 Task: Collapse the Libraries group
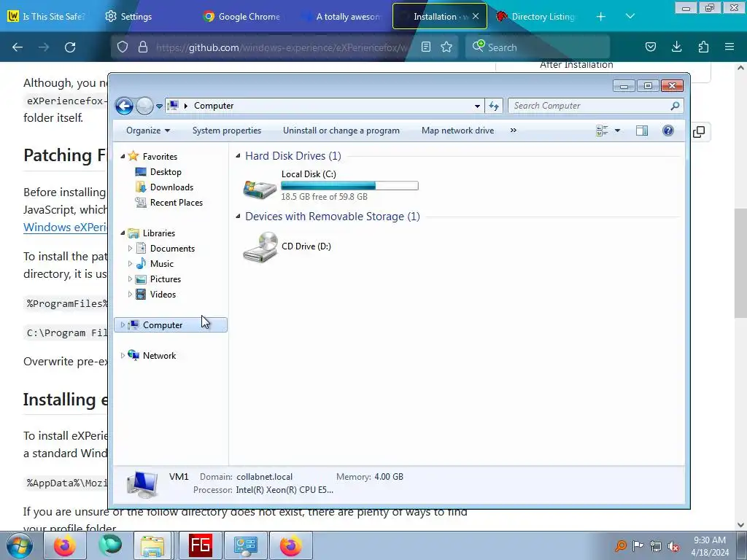123,233
